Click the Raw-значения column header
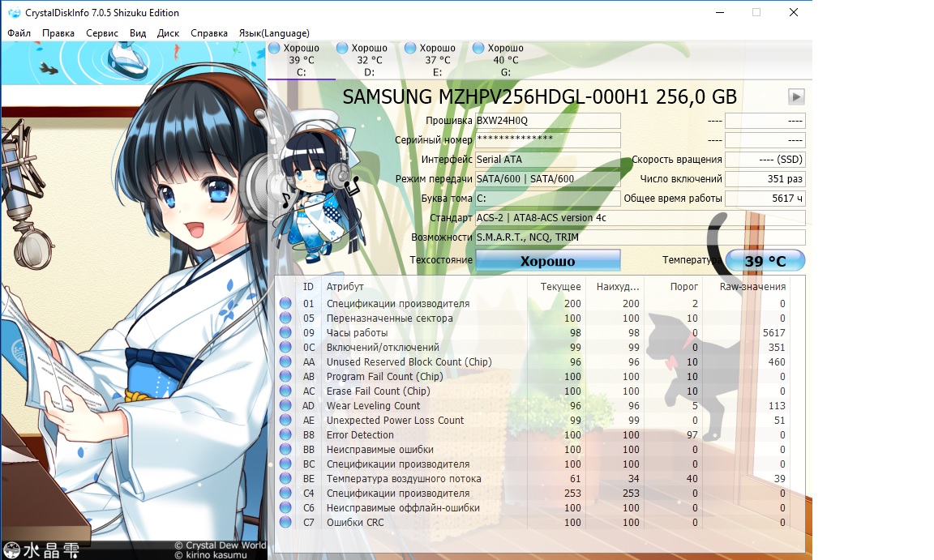Image resolution: width=934 pixels, height=560 pixels. (747, 286)
